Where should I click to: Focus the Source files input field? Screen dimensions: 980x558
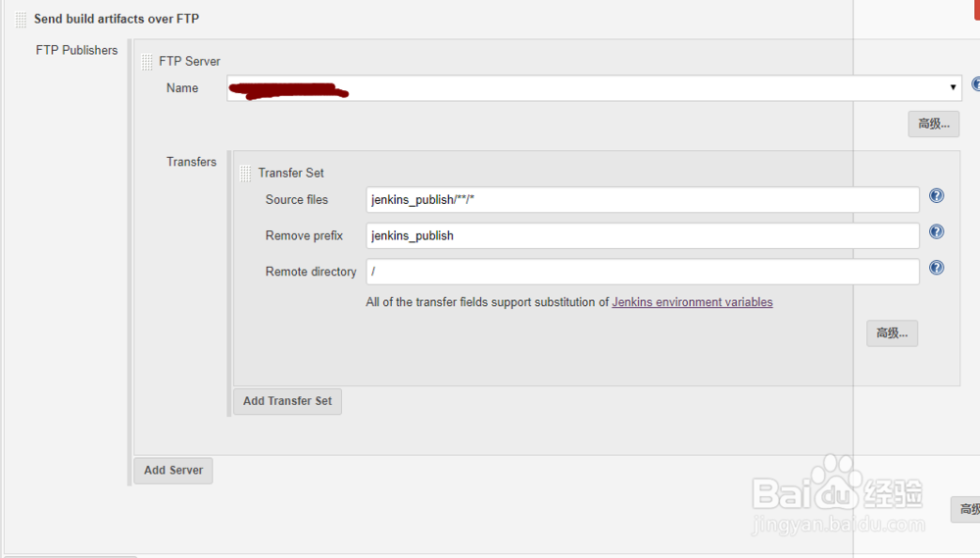pos(642,200)
